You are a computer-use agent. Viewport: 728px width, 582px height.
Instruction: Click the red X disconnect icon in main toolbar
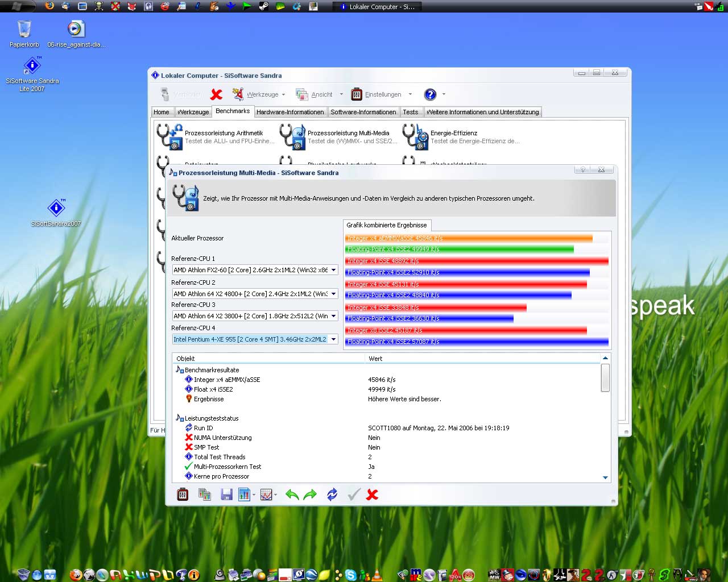click(216, 94)
